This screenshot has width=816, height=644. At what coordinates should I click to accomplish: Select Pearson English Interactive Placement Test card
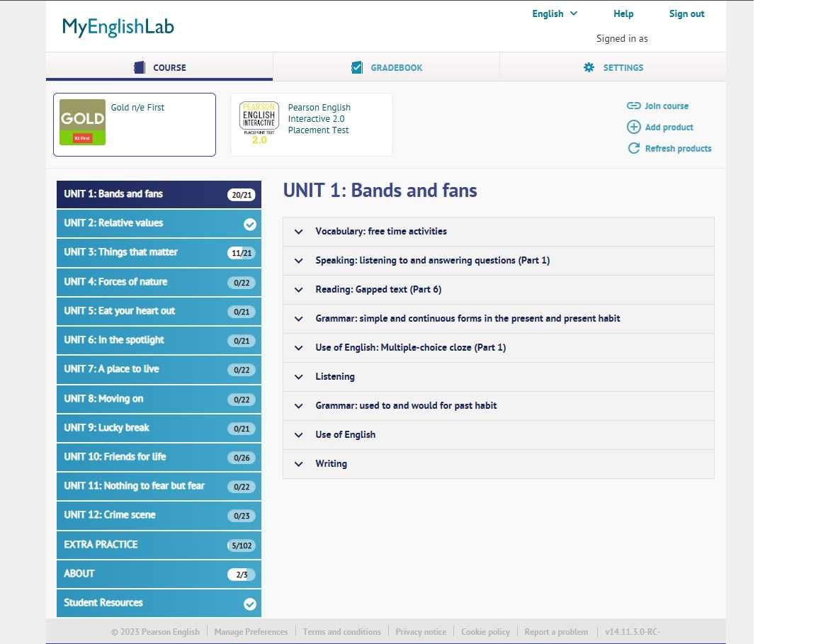coord(311,125)
